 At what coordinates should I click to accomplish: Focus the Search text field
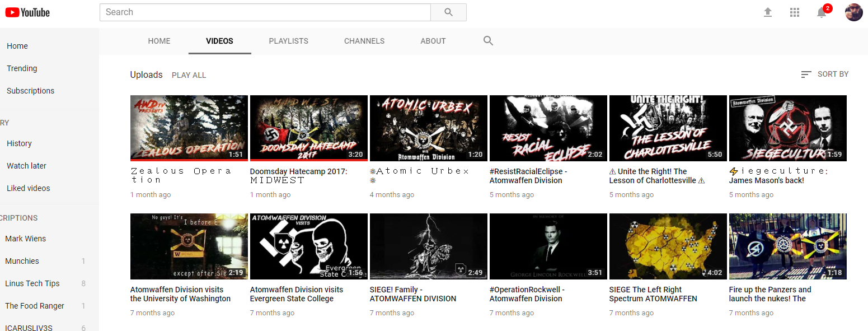(265, 12)
